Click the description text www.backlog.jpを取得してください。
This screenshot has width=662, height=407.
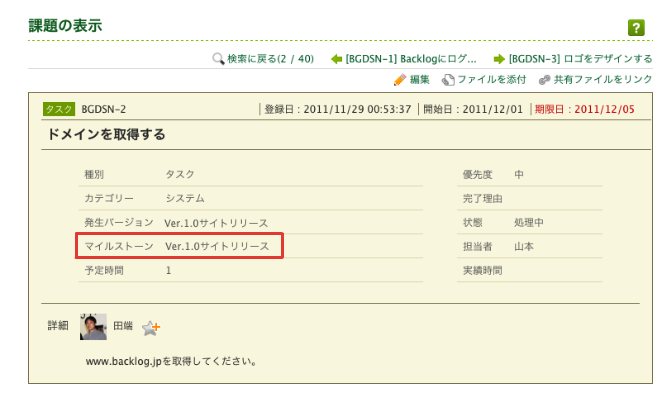pyautogui.click(x=171, y=361)
